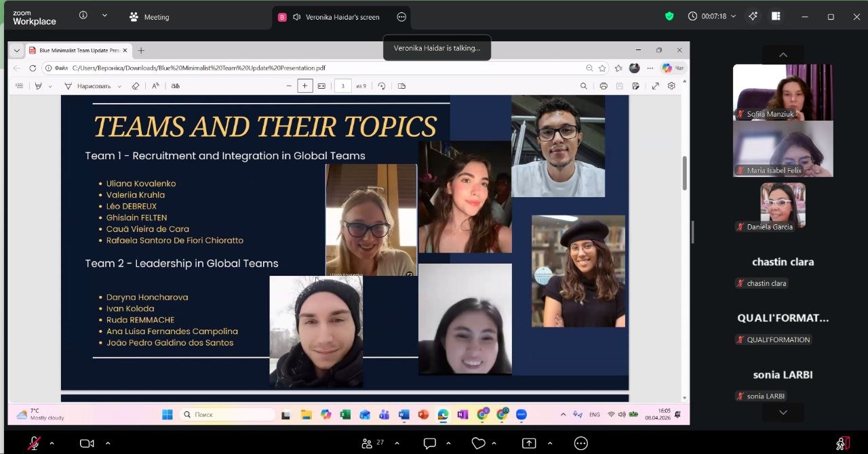Open the reactions heart menu
This screenshot has width=868, height=454.
point(478,443)
